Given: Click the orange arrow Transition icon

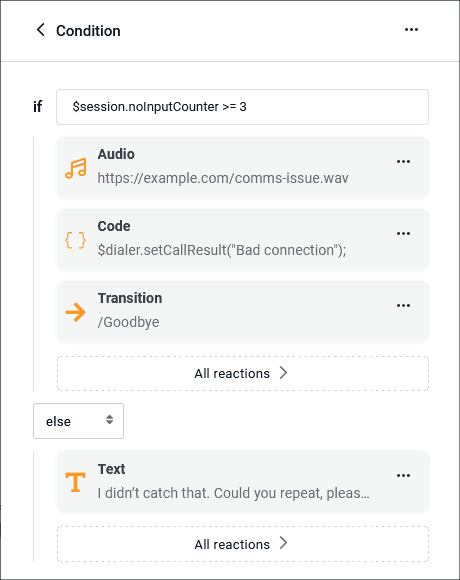Looking at the screenshot, I should point(75,312).
